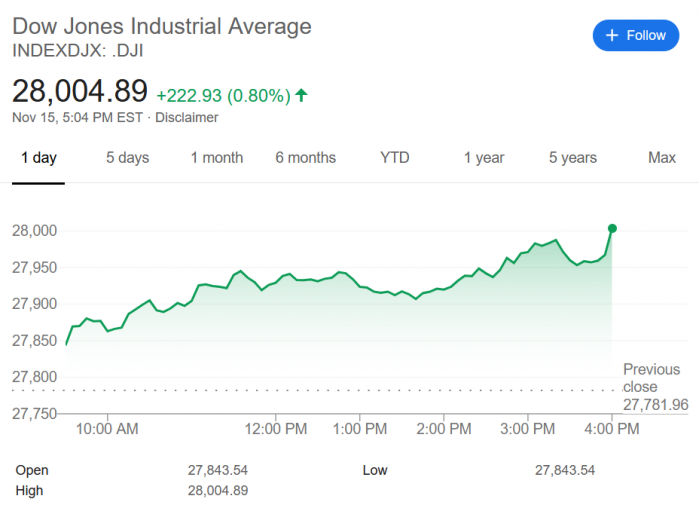Click the Dow Jones Industrial Average title
The height and width of the screenshot is (508, 700).
(162, 27)
